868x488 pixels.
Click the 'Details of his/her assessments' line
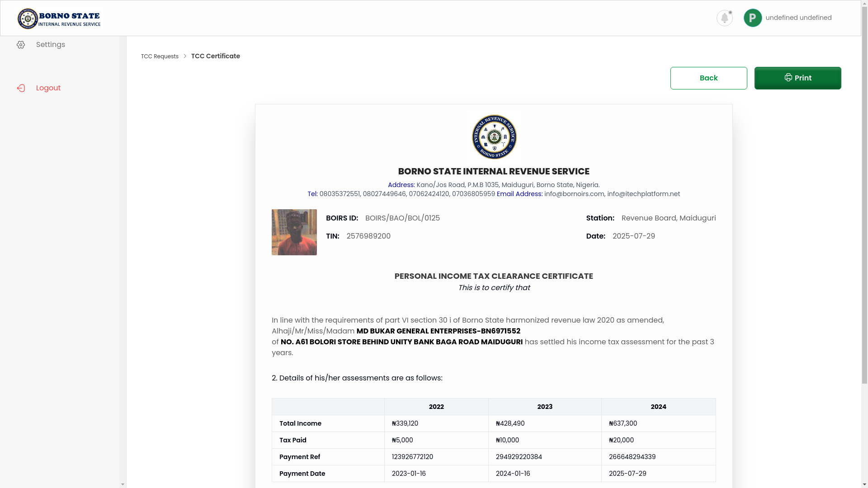pyautogui.click(x=357, y=378)
